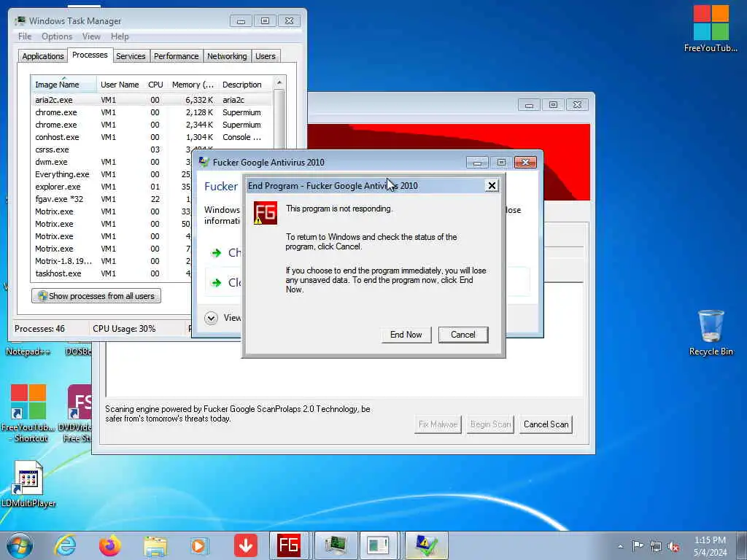Select the Everything.exe process row

point(112,174)
